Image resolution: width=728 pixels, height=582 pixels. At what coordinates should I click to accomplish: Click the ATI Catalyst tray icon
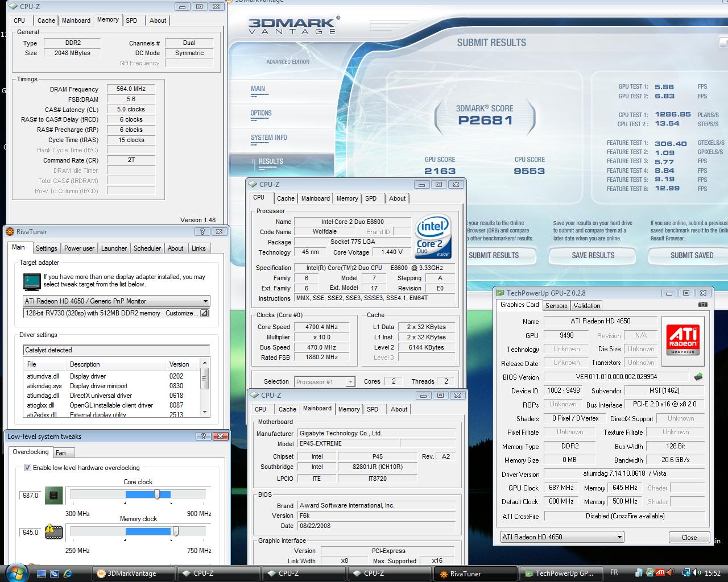[660, 573]
